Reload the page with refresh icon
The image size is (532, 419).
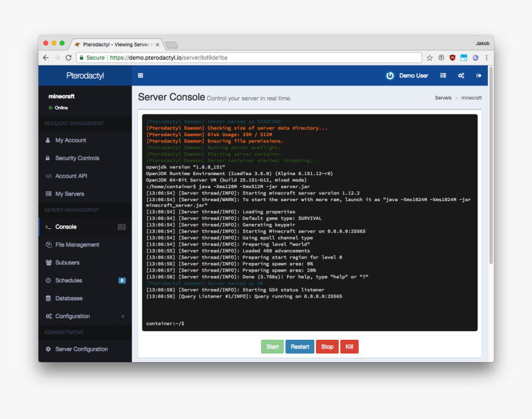[69, 58]
